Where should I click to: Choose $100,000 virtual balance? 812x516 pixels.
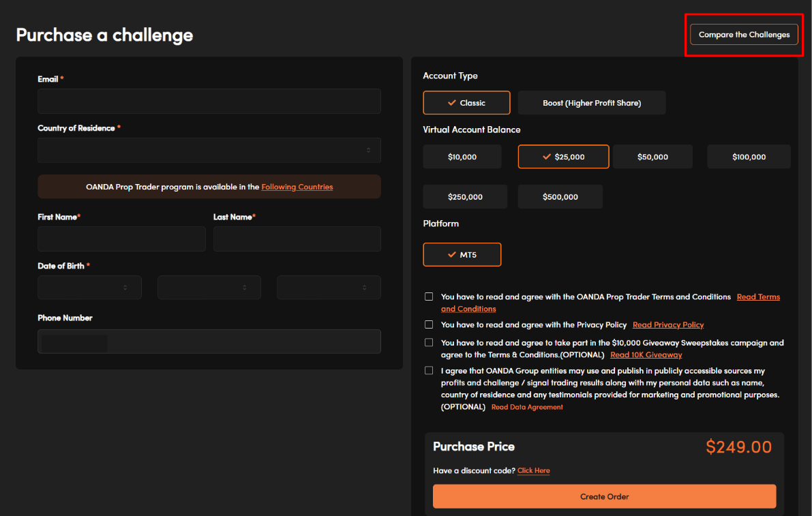pos(749,156)
